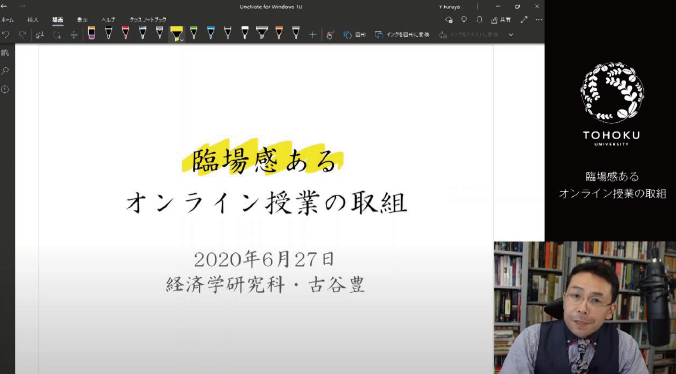Switch to the 挿入 (Insert) tab
Screen dimensions: 676x374
[33, 20]
